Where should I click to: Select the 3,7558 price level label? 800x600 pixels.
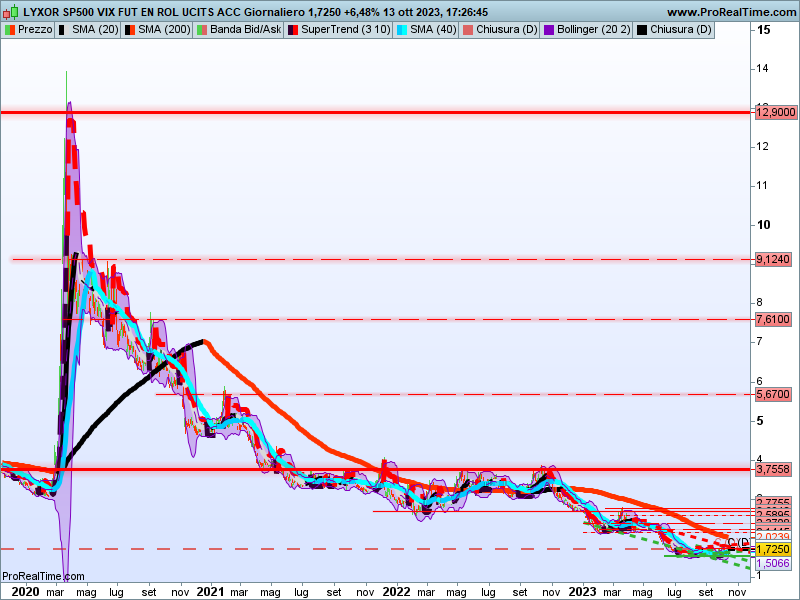(773, 469)
